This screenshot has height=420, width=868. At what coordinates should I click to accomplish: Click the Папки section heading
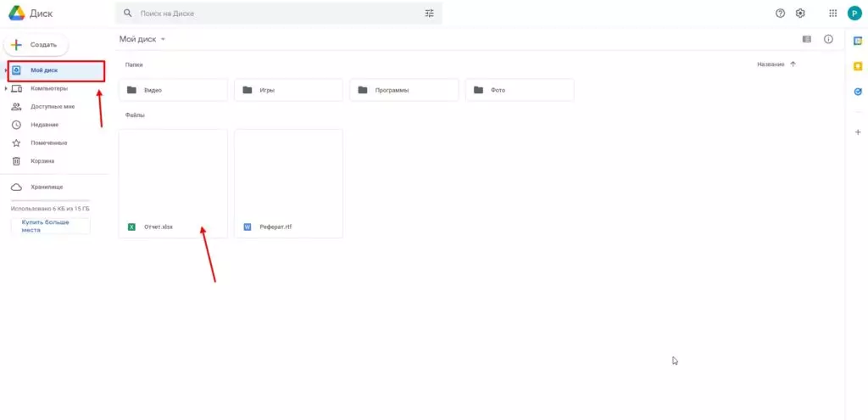click(134, 64)
